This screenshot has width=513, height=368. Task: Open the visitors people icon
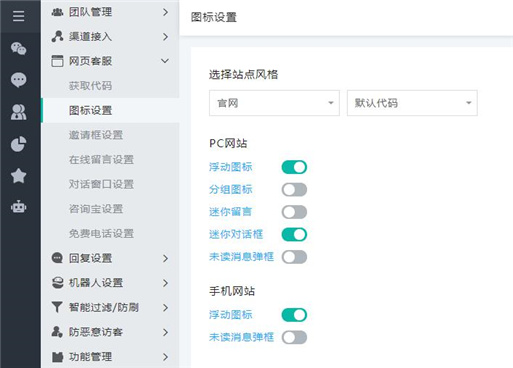coord(19,112)
